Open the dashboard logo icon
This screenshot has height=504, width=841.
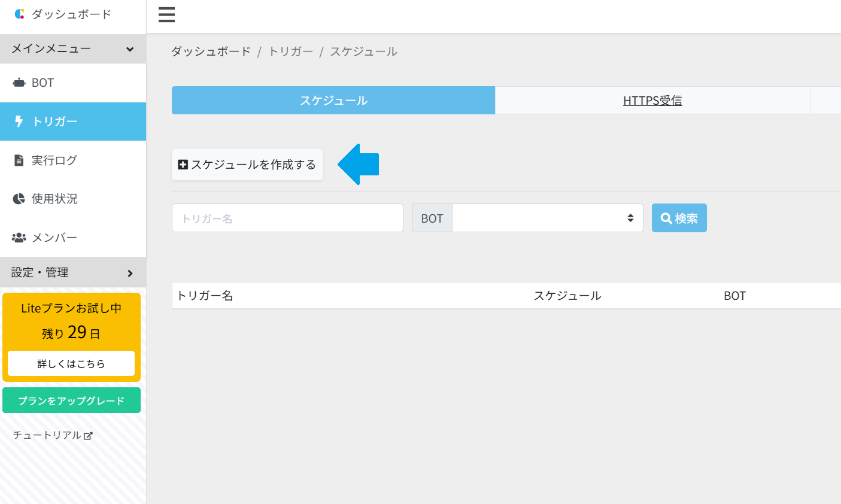(20, 14)
